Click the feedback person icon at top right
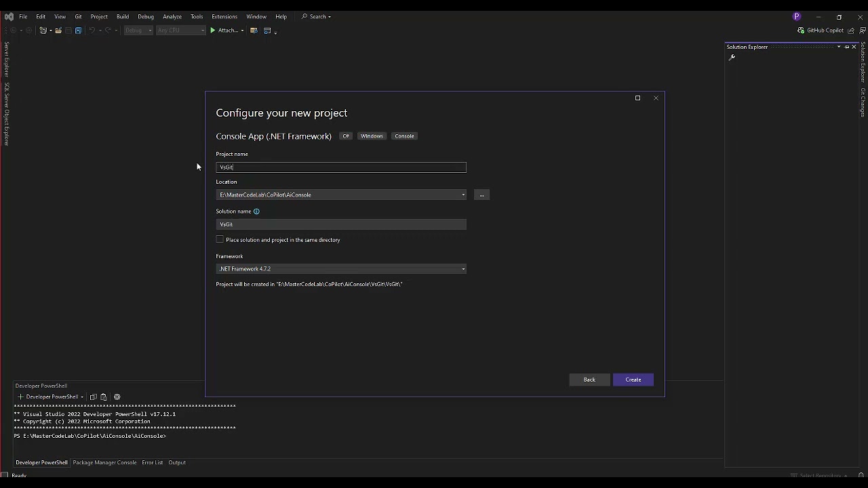868x488 pixels. (861, 30)
